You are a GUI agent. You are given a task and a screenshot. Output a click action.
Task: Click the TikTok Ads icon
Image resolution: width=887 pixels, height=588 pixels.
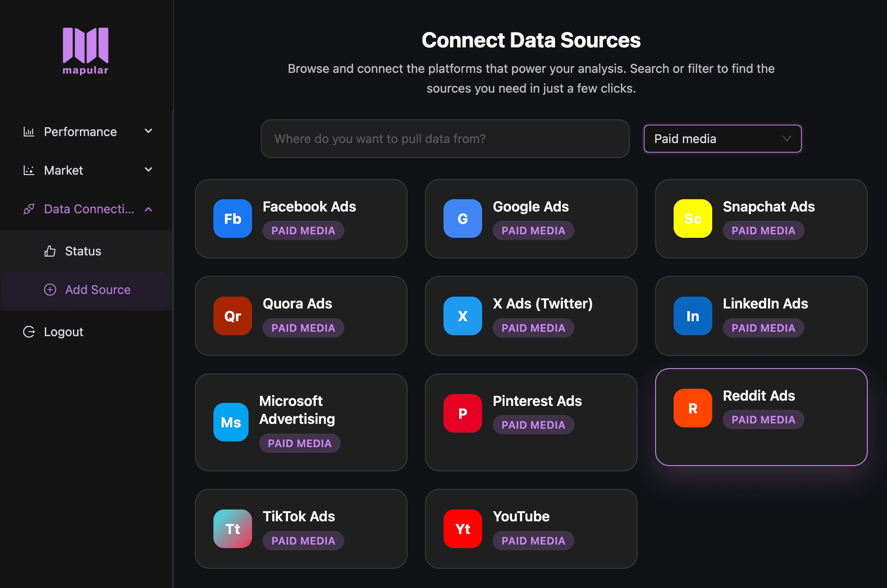point(232,529)
